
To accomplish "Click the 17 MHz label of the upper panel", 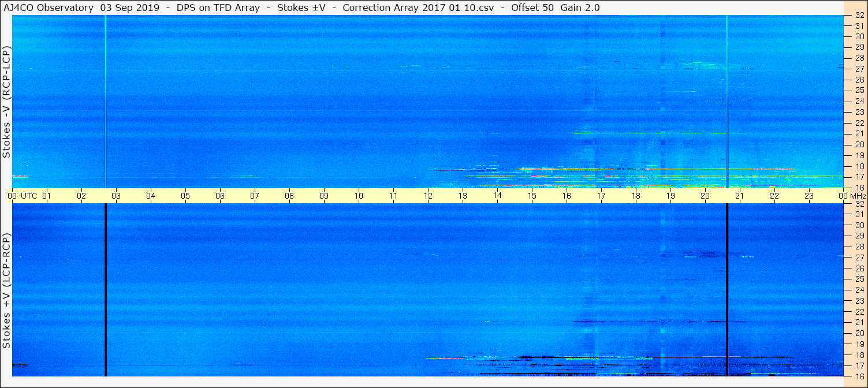I will pos(859,177).
